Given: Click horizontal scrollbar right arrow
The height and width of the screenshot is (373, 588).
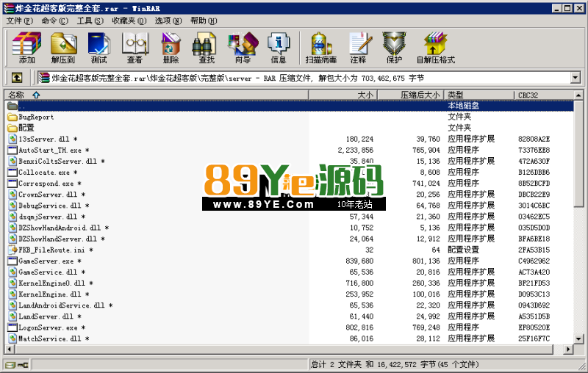Looking at the screenshot, I should 568,349.
